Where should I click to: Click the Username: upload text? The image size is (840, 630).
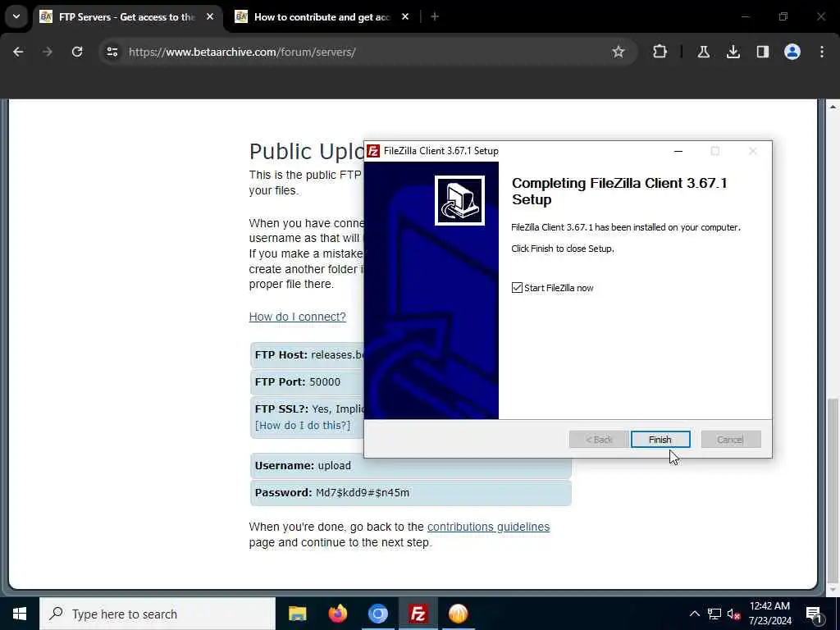point(303,466)
